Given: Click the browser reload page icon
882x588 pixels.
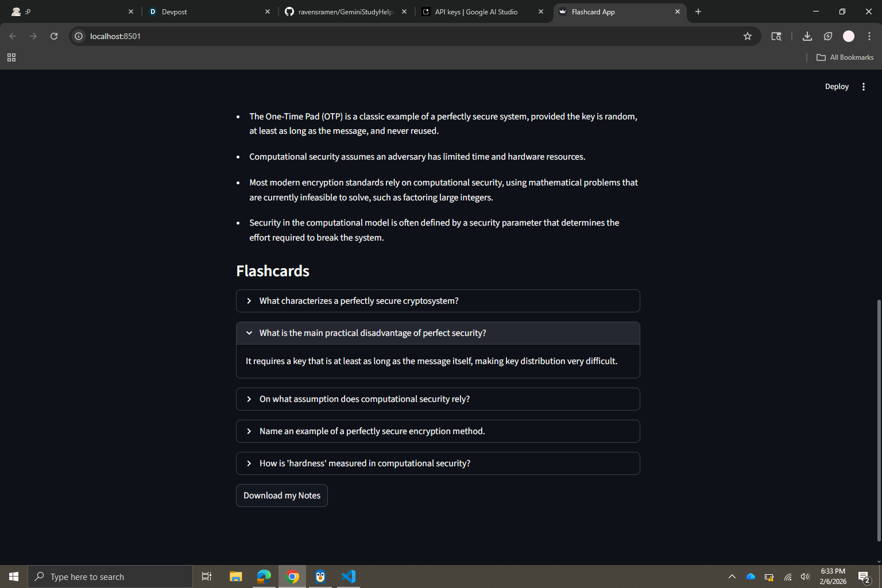Looking at the screenshot, I should click(54, 36).
